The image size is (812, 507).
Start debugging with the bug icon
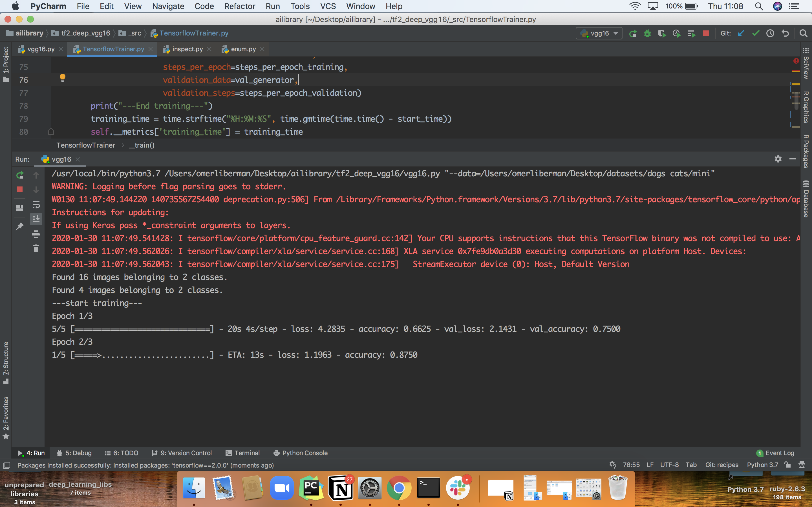click(x=648, y=33)
